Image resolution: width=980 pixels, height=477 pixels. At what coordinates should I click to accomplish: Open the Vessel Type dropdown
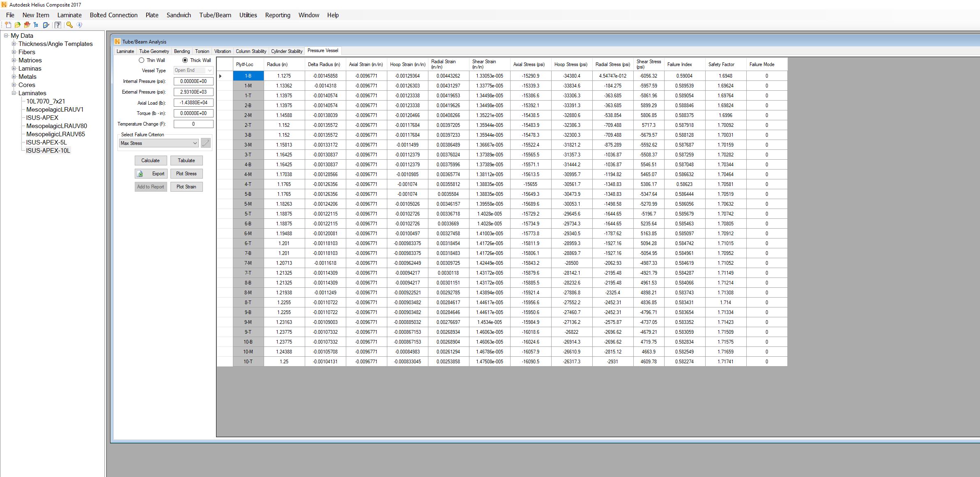pyautogui.click(x=193, y=71)
